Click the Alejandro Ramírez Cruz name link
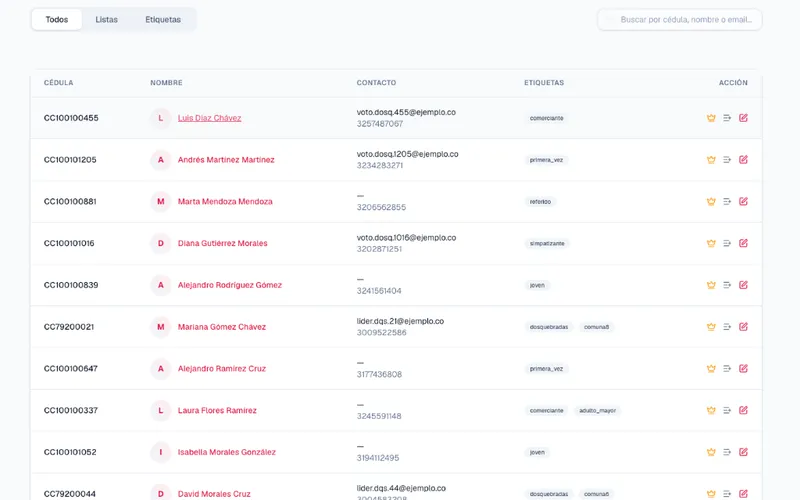 [221, 368]
